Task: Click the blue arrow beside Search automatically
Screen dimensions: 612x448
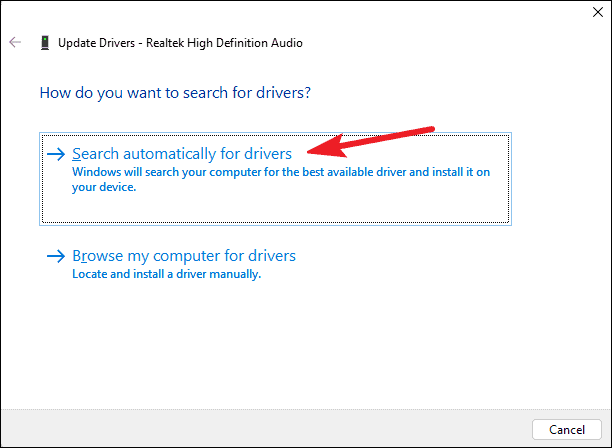Action: pos(56,154)
